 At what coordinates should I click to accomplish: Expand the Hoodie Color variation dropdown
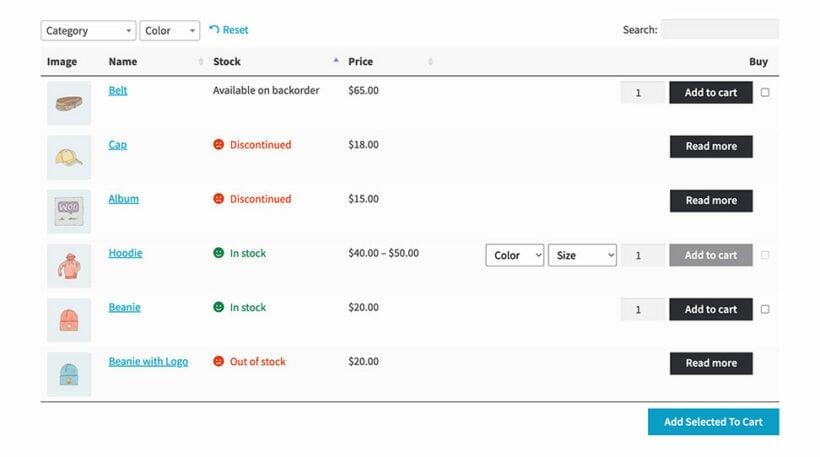click(515, 255)
